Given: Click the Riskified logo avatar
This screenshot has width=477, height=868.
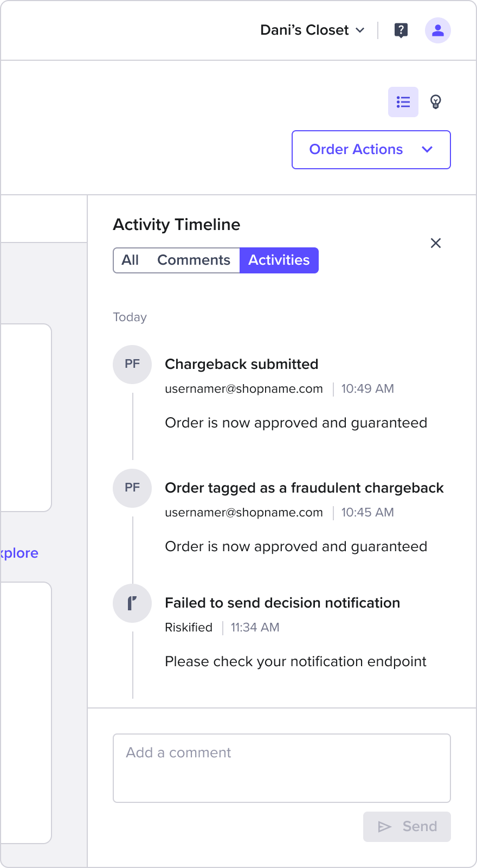Looking at the screenshot, I should 132,603.
